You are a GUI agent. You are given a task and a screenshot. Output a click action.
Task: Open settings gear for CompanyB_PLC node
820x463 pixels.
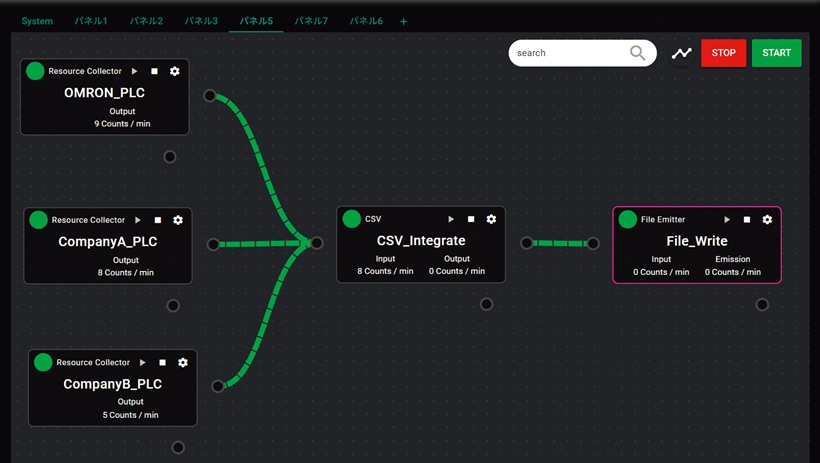pos(183,362)
